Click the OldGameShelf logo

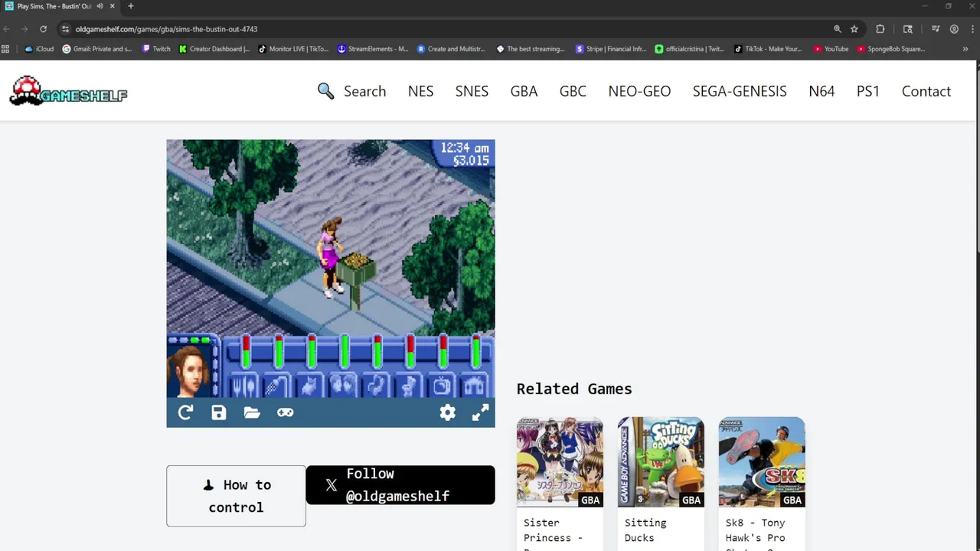68,91
